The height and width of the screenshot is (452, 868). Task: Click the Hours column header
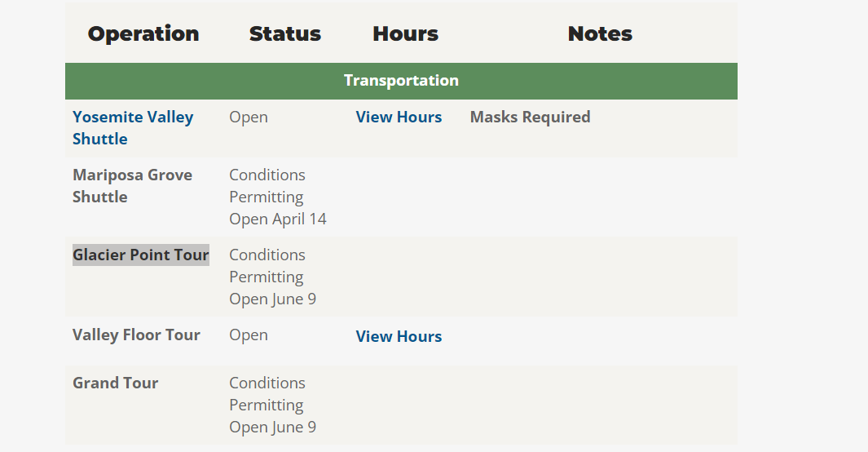tap(405, 33)
